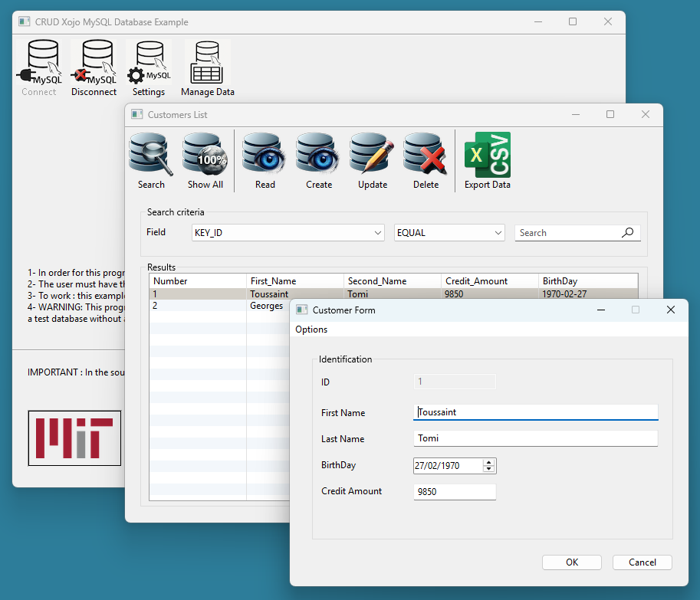
Task: Open the EQUAL operator dropdown
Action: [498, 233]
